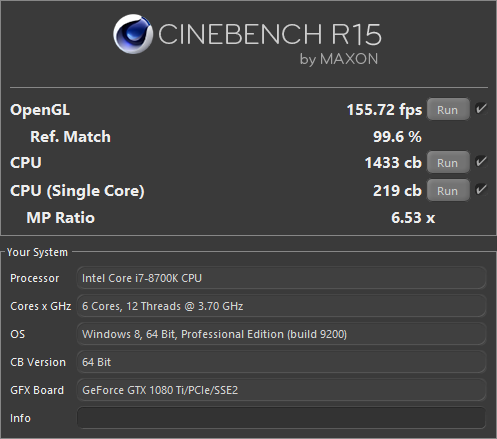
Task: Click the MP Ratio value 6.53 x
Action: pyautogui.click(x=413, y=218)
